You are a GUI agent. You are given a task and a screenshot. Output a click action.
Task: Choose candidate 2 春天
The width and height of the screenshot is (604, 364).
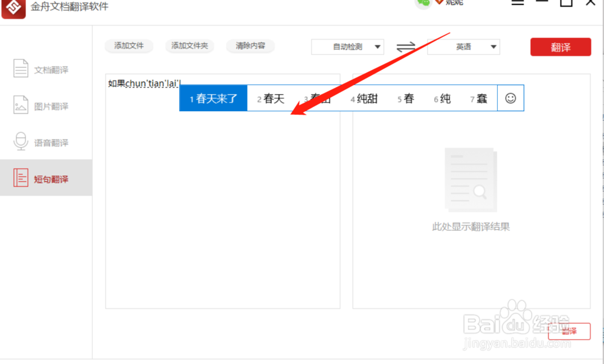click(x=271, y=98)
